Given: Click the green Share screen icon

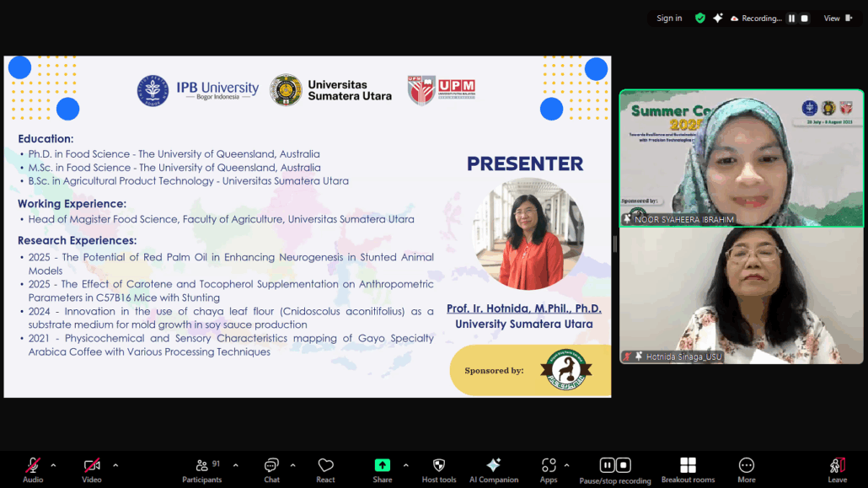Looking at the screenshot, I should (383, 466).
